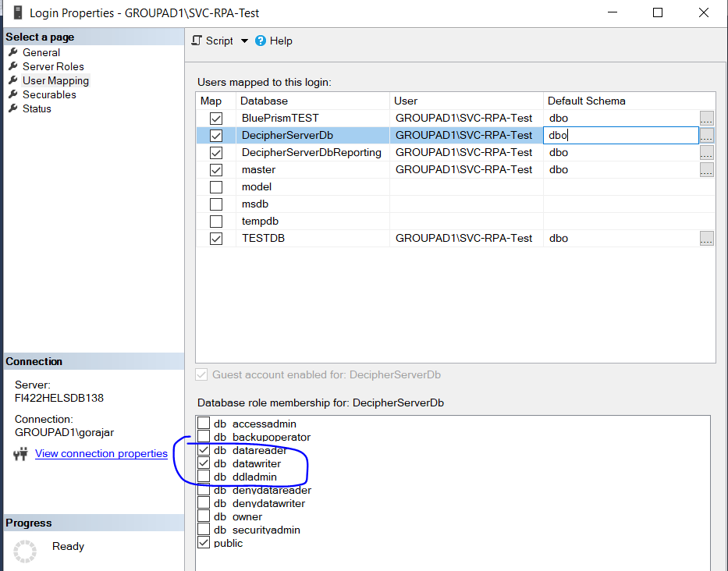Select the DecipherServerDbReporting database name

click(311, 152)
